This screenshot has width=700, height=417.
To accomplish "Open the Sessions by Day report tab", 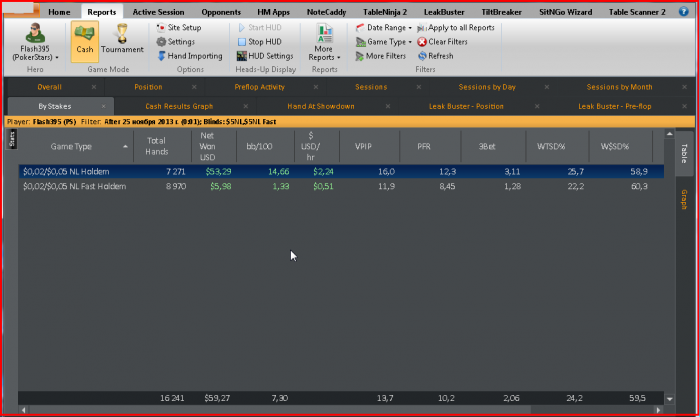I will 487,87.
